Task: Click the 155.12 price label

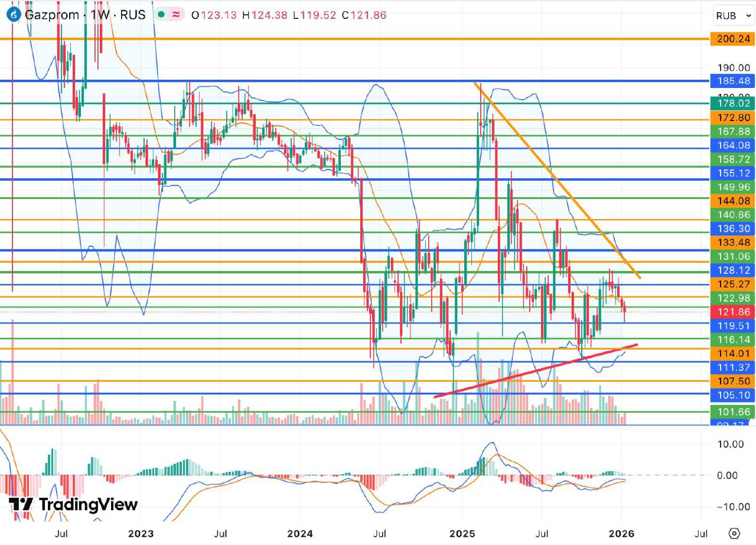Action: (731, 174)
